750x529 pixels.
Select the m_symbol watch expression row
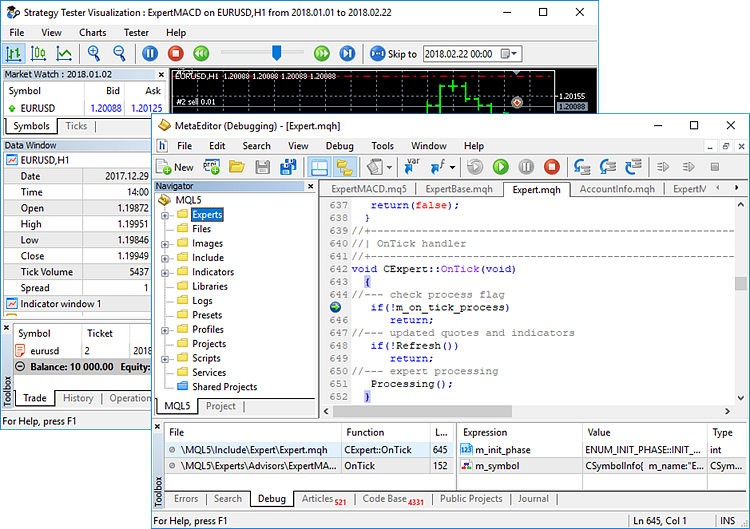(603, 466)
